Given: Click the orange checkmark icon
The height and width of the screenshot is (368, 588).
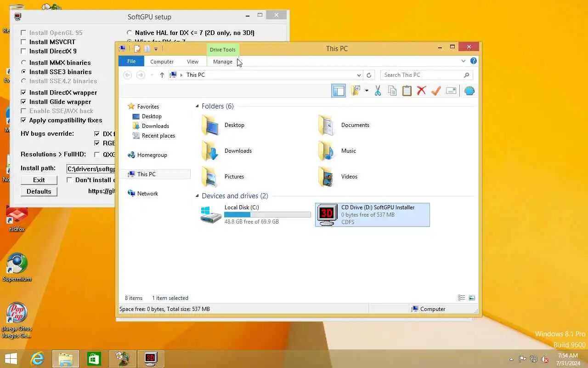Looking at the screenshot, I should click(x=436, y=91).
